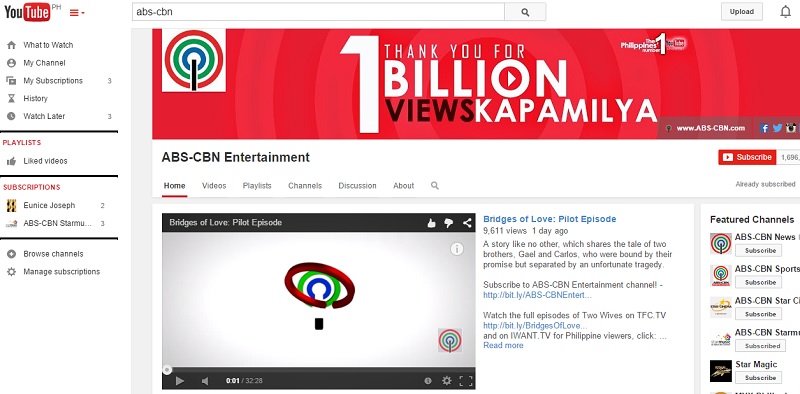This screenshot has height=394, width=800.
Task: Open Eunice Joseph subscription
Action: coord(49,205)
